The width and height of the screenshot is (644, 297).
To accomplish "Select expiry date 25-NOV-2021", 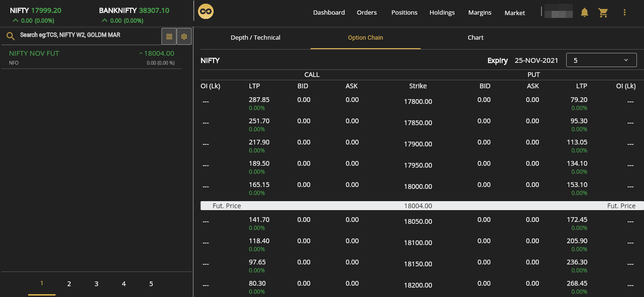I will (536, 60).
